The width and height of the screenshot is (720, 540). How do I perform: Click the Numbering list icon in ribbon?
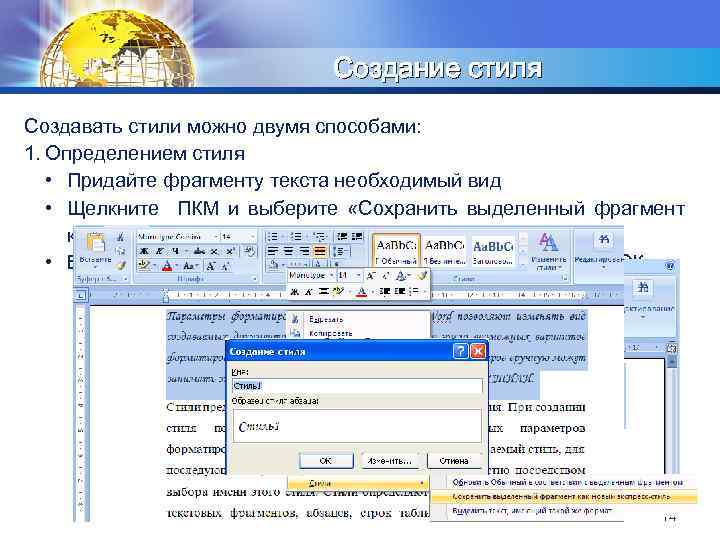pyautogui.click(x=297, y=236)
